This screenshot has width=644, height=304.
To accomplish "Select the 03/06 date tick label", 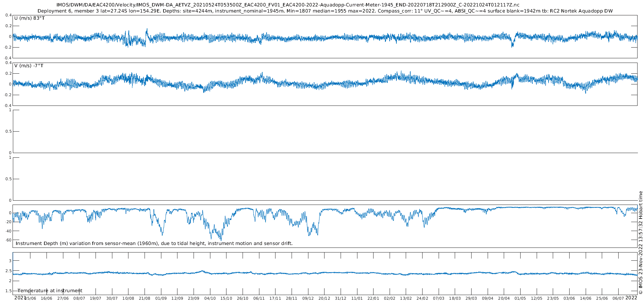I will (569, 298).
